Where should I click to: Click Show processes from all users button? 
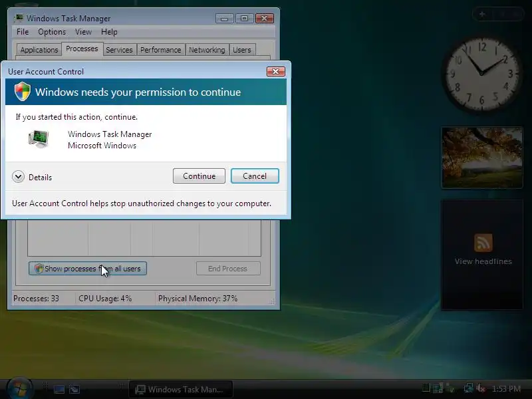(88, 269)
